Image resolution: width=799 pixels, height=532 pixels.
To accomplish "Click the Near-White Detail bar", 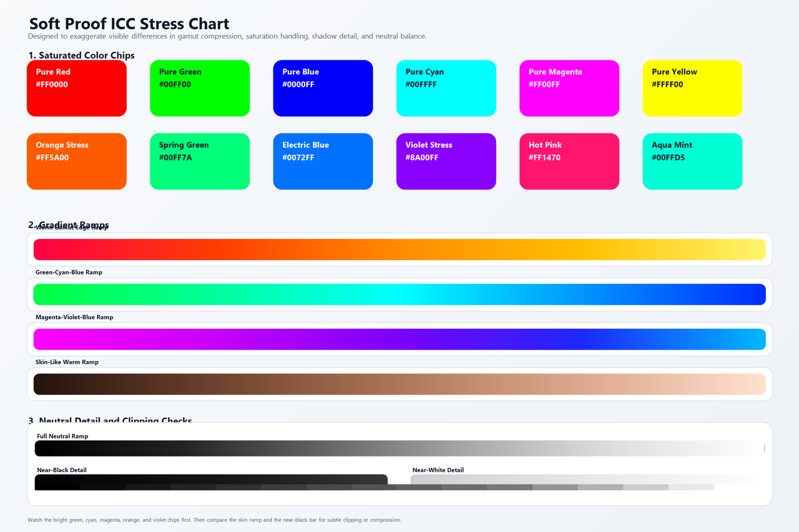I will pos(587,482).
